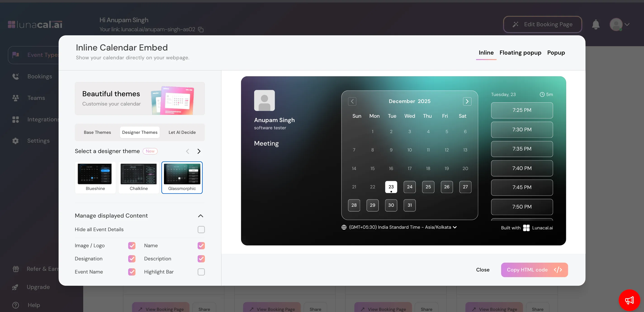The width and height of the screenshot is (644, 312).
Task: Enable Hide all Event Details checkbox
Action: point(201,229)
